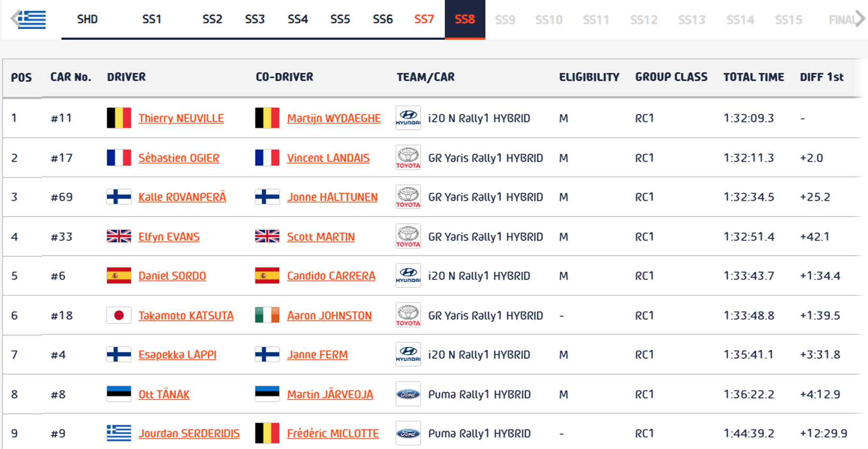Click Spain flag beside Daniel SORDO

tap(119, 276)
